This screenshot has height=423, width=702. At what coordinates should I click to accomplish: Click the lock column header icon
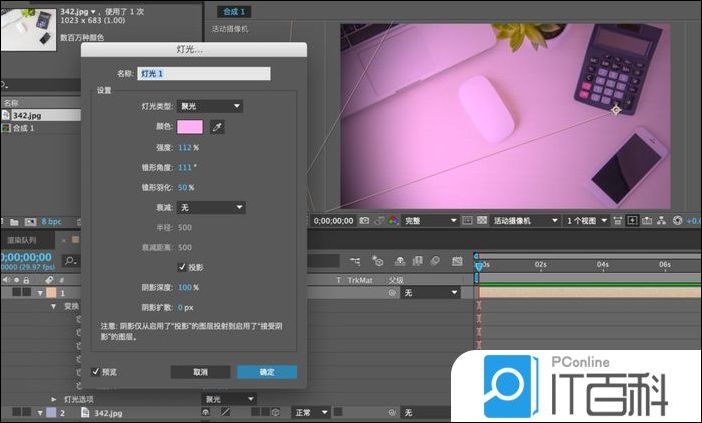[x=26, y=280]
